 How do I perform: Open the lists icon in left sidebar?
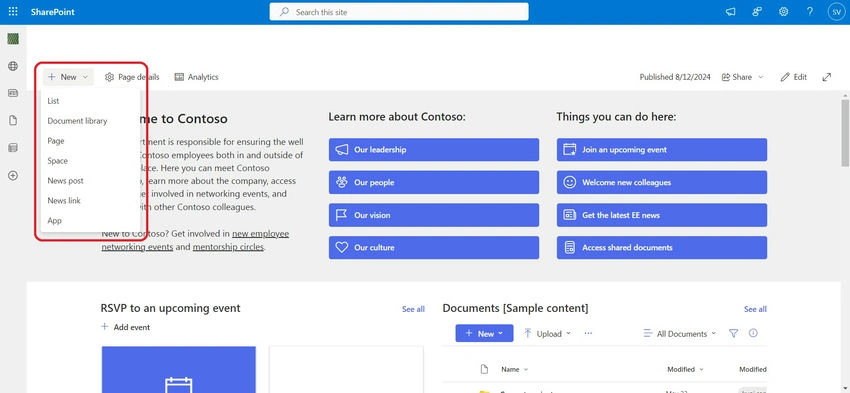13,148
